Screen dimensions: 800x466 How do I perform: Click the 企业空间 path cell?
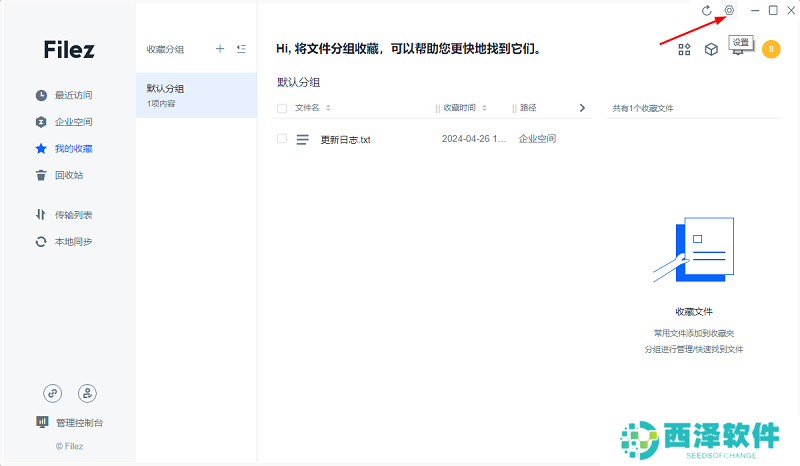pos(537,139)
